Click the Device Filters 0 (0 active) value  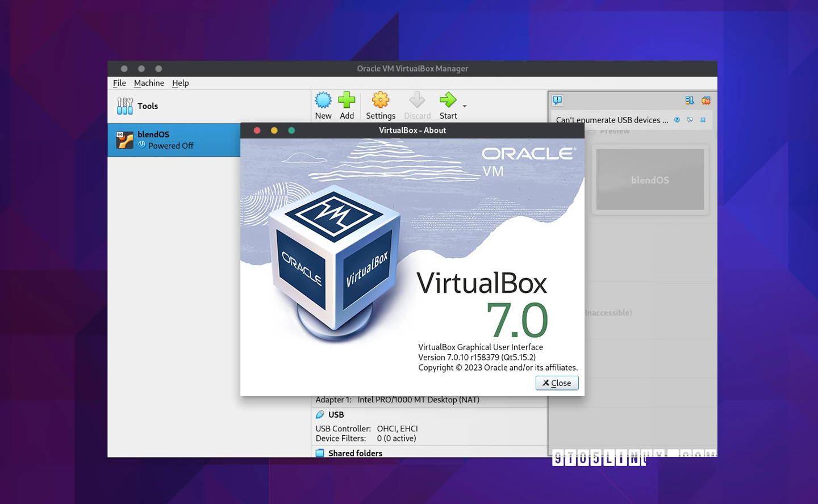[x=397, y=438]
